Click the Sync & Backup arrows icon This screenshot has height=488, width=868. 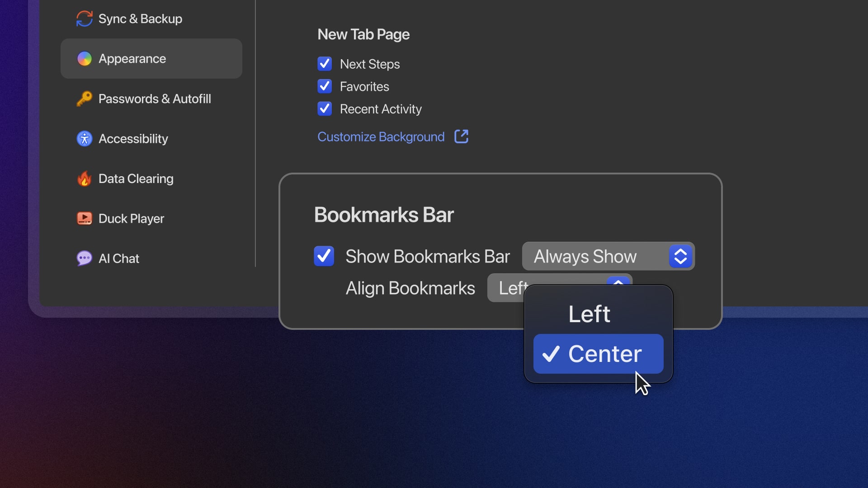tap(84, 19)
